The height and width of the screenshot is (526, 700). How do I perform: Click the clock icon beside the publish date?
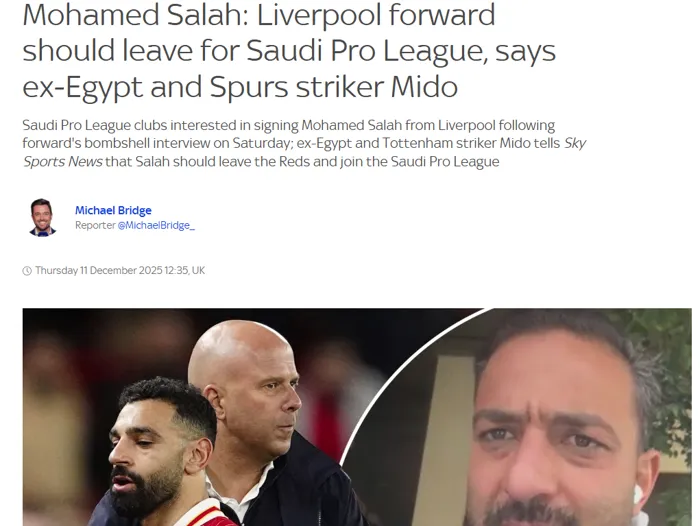click(x=27, y=271)
